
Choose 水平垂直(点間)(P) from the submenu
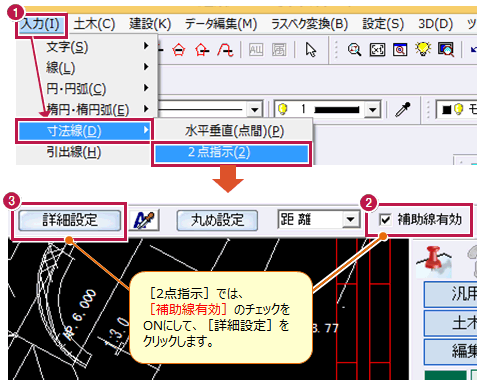[x=235, y=131]
